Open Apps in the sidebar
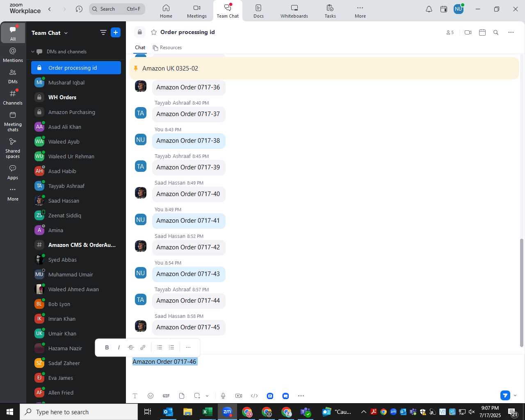The height and width of the screenshot is (420, 525). click(x=13, y=172)
